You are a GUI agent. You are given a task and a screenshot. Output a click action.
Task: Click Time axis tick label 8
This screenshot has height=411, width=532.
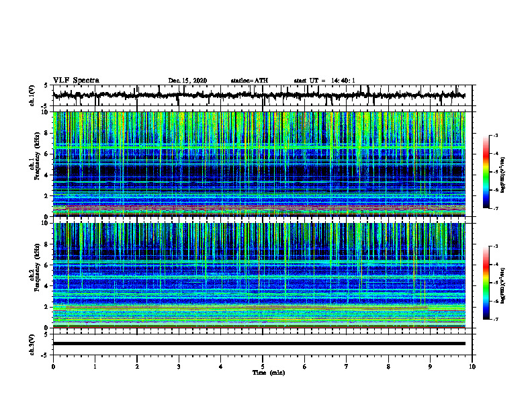388,367
